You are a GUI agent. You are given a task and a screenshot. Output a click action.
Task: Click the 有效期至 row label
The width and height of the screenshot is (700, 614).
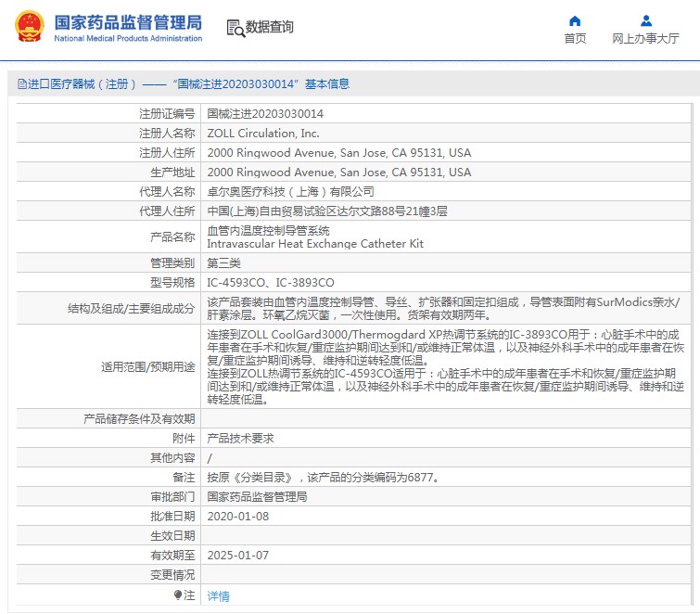pos(172,556)
